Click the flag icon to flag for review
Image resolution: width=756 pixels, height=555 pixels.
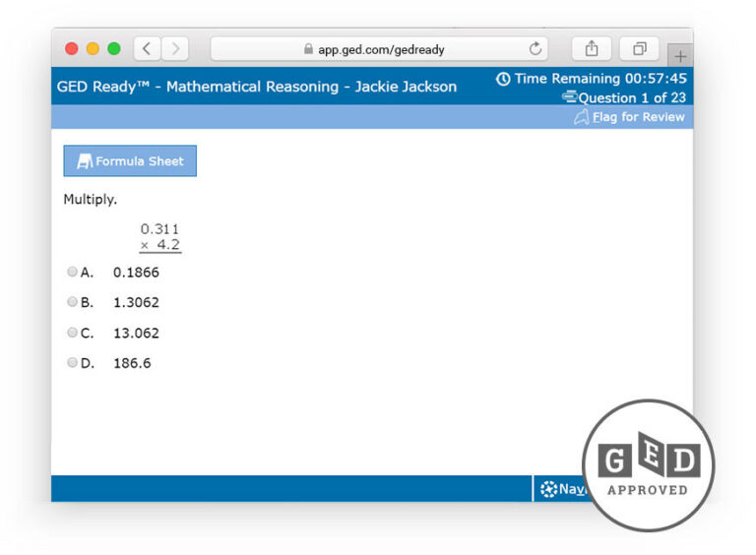581,117
